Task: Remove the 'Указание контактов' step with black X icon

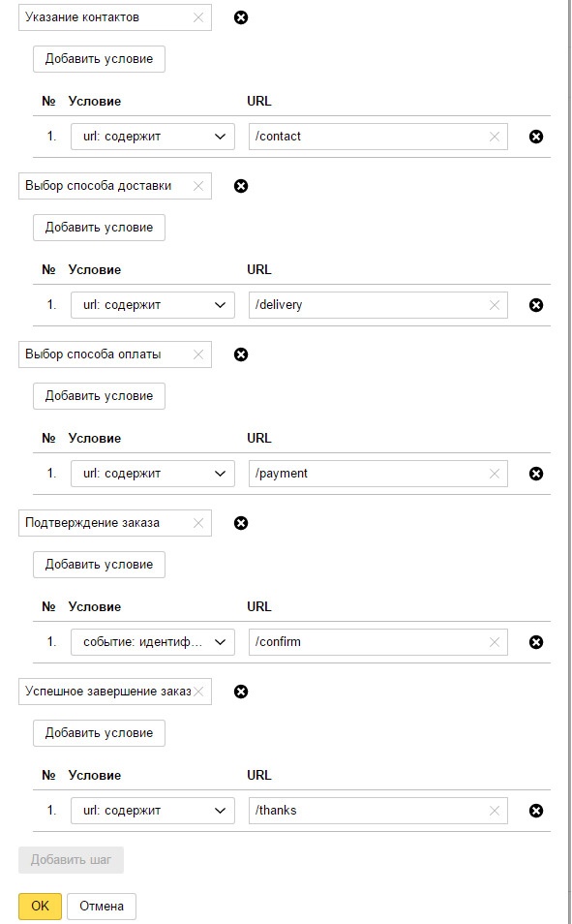Action: point(241,17)
